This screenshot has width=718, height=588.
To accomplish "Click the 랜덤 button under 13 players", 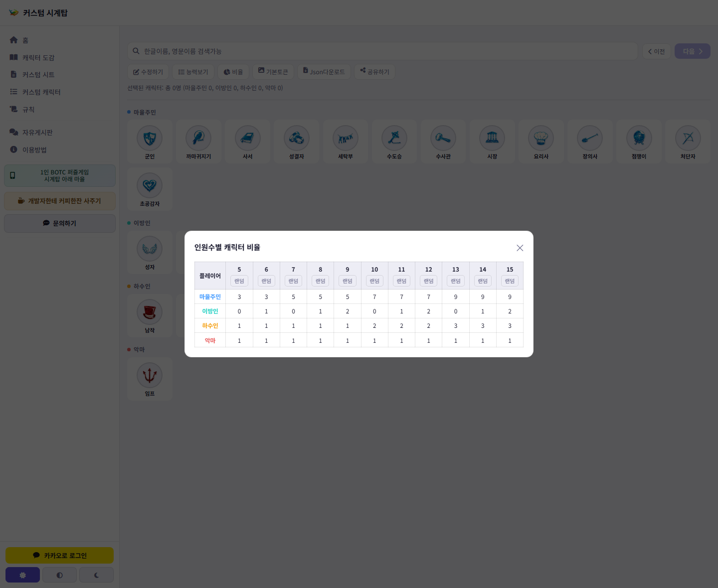I will point(456,281).
